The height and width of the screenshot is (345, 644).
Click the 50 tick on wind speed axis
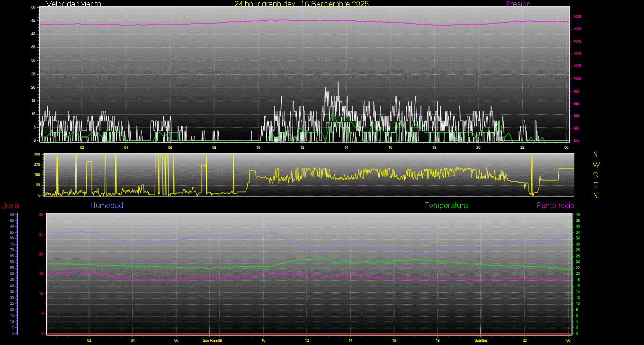[x=33, y=8]
